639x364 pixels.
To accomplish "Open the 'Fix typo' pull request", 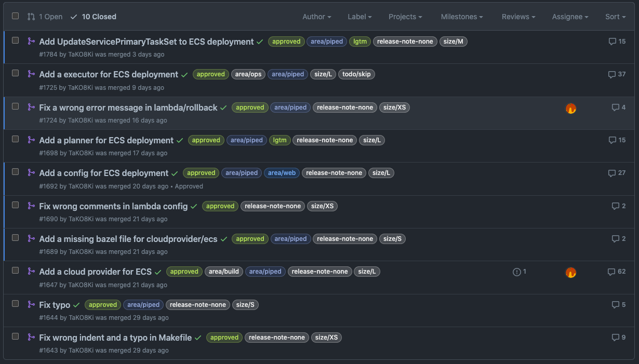I will 55,305.
